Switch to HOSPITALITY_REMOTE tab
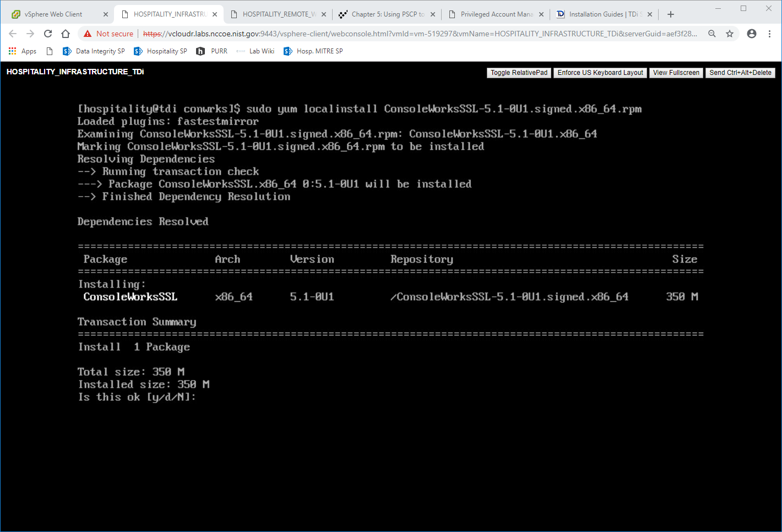This screenshot has width=782, height=532. (279, 14)
